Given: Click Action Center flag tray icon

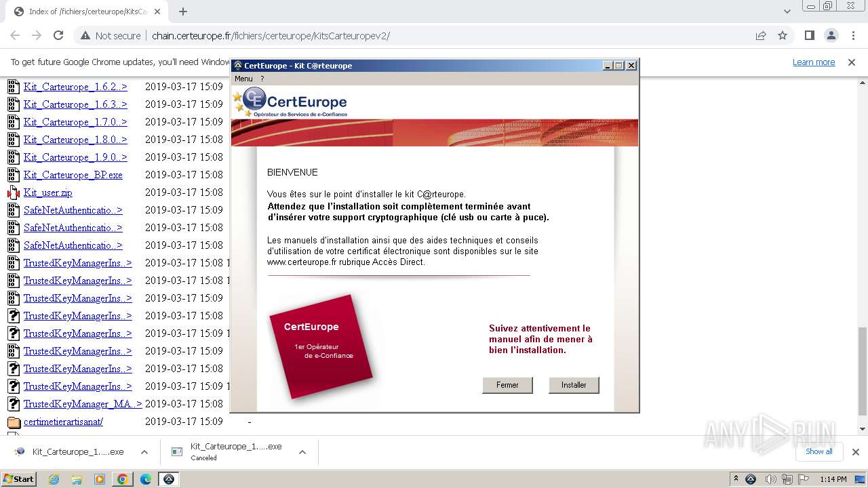Looking at the screenshot, I should pyautogui.click(x=804, y=479).
